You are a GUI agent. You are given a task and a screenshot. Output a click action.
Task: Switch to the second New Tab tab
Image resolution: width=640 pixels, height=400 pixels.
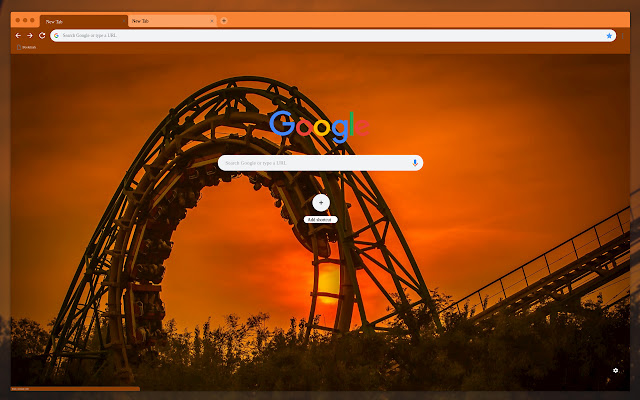tap(172, 21)
